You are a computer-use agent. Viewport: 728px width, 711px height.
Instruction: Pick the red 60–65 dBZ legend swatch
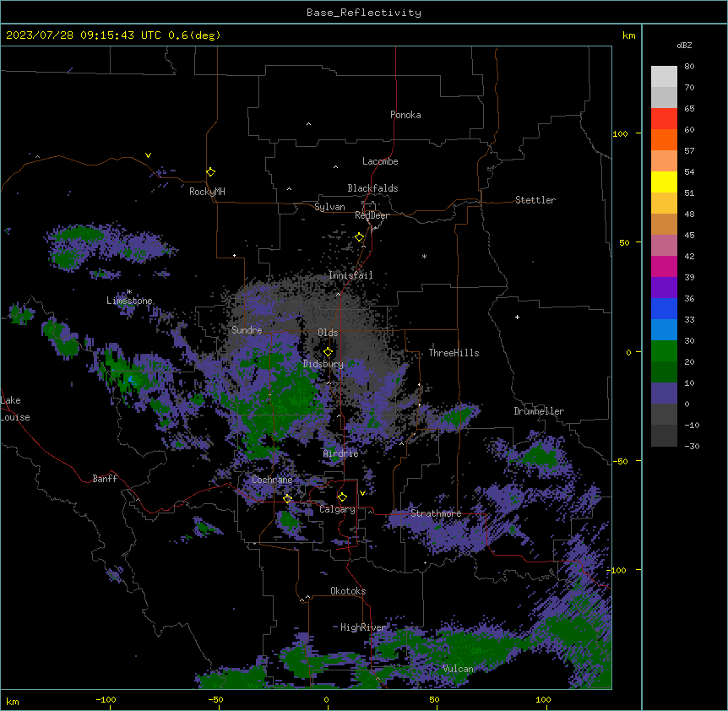click(x=664, y=119)
